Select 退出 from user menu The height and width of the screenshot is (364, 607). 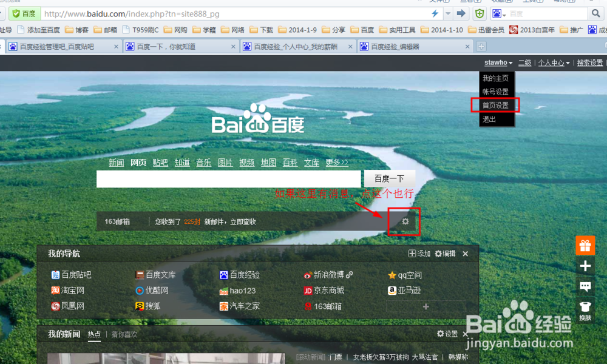tap(489, 119)
